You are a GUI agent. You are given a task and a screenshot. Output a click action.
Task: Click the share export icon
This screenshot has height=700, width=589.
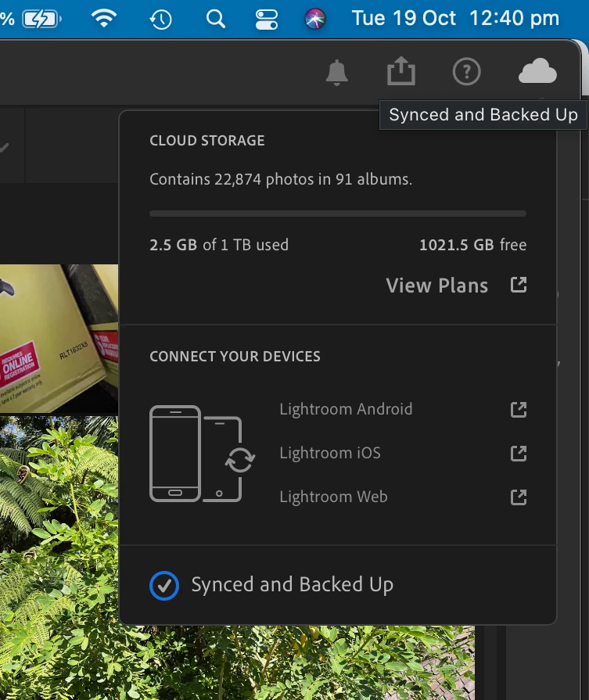[x=401, y=70]
